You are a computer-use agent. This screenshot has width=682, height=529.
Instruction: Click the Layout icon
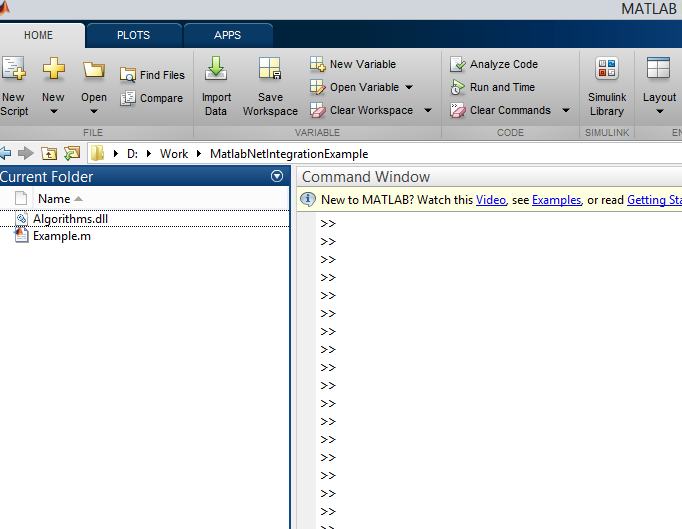tap(658, 68)
